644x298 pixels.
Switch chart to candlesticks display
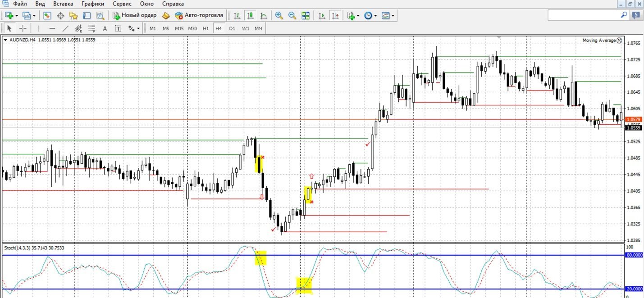[x=250, y=15]
